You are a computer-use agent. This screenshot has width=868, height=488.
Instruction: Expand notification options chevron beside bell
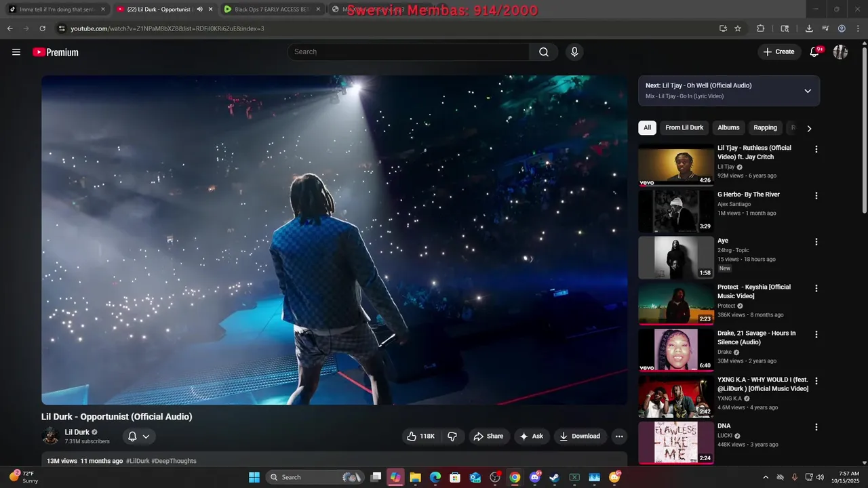[146, 436]
